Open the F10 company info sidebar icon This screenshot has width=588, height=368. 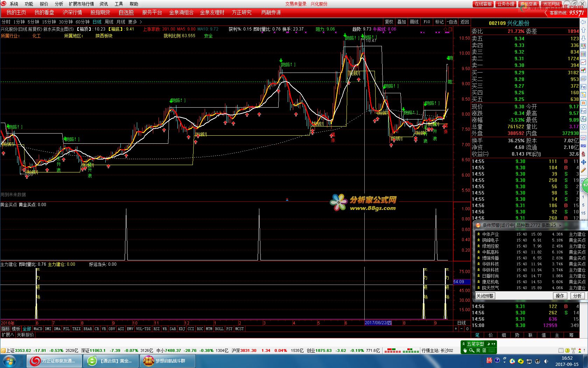pyautogui.click(x=583, y=87)
